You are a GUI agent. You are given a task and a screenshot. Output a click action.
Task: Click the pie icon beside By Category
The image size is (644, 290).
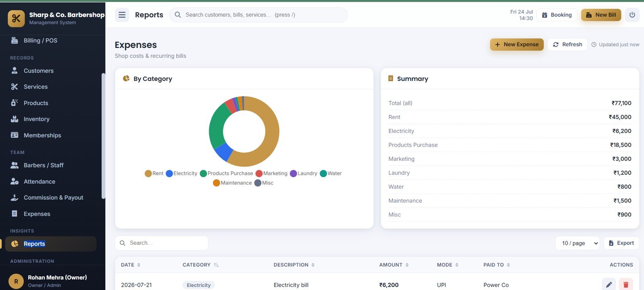pyautogui.click(x=126, y=79)
